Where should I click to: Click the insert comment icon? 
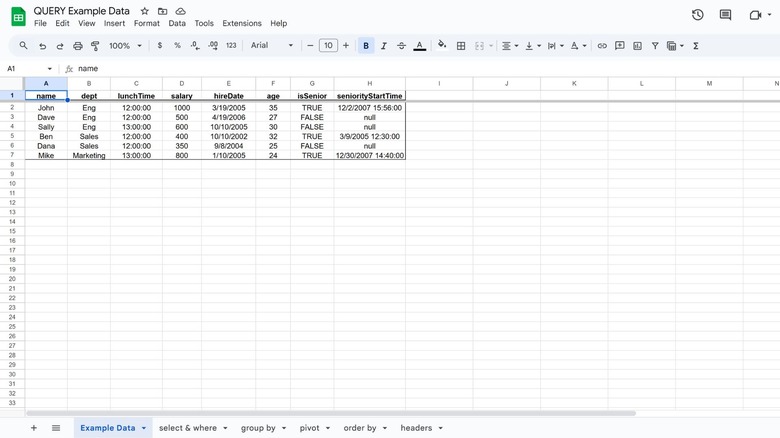click(620, 46)
